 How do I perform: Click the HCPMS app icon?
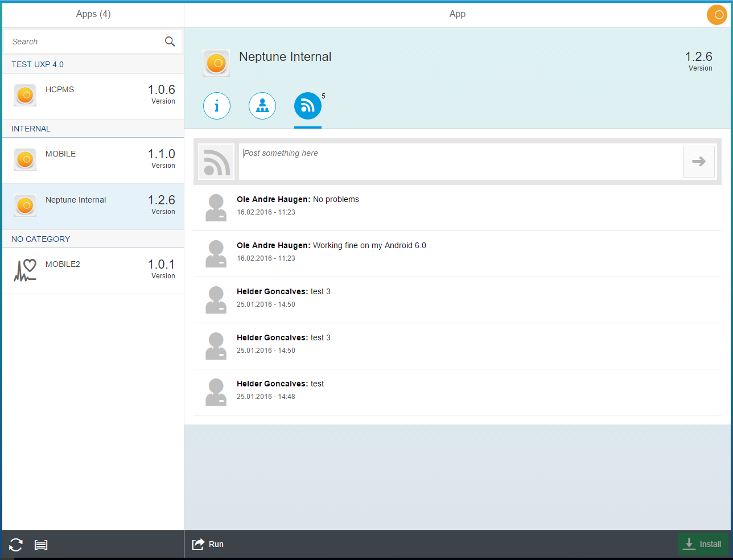pos(24,95)
